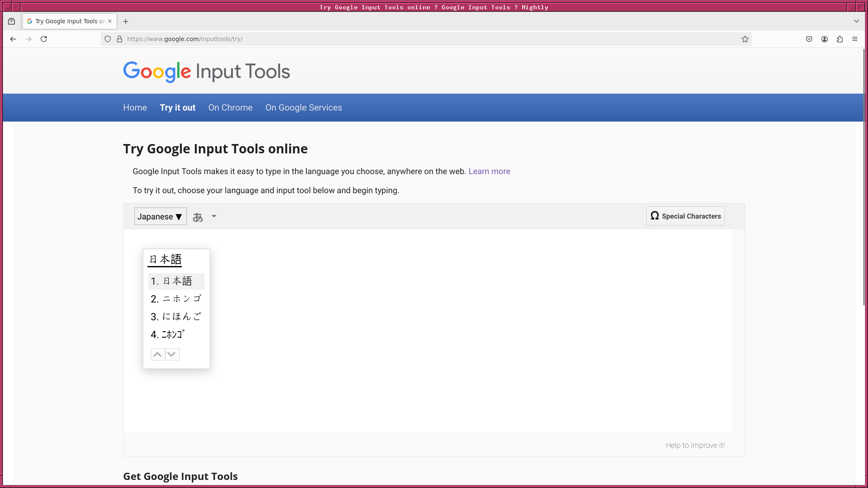
Task: Click Help to improve it link
Action: [x=695, y=445]
